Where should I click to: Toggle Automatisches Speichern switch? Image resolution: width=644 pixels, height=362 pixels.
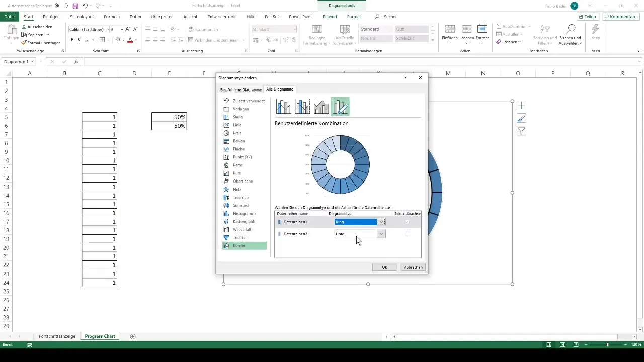click(x=61, y=6)
